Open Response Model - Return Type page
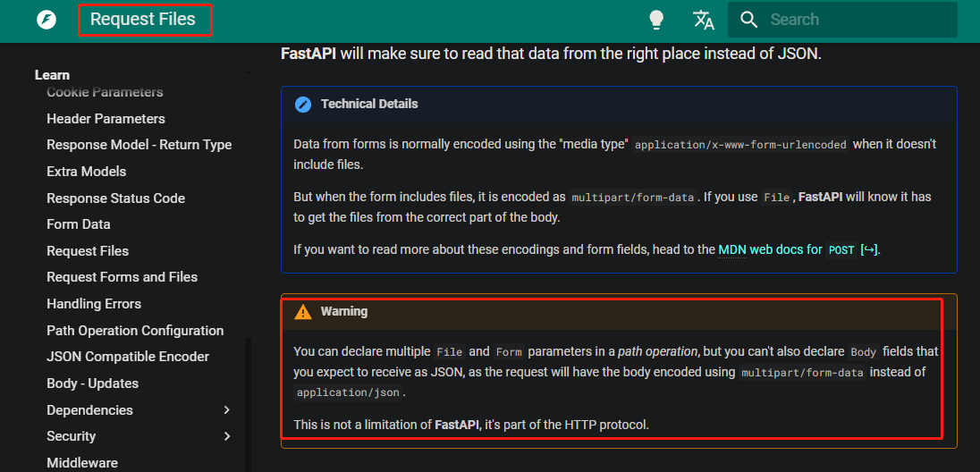Image resolution: width=980 pixels, height=472 pixels. 139,145
